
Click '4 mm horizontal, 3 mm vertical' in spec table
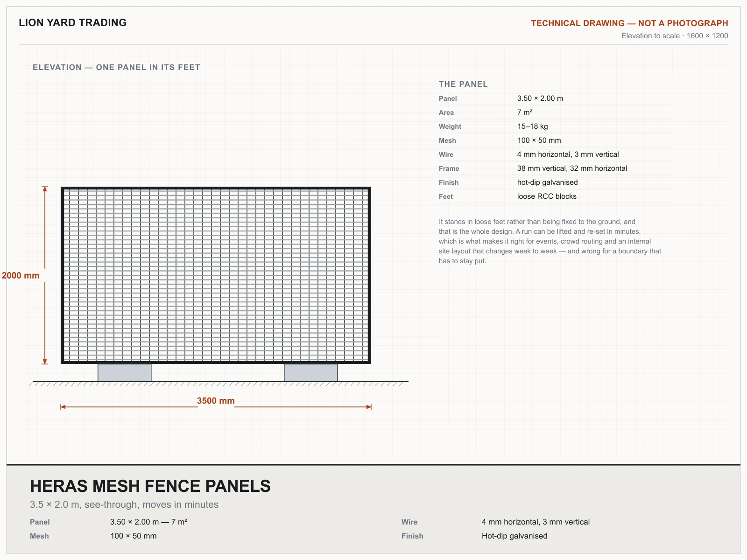click(568, 154)
